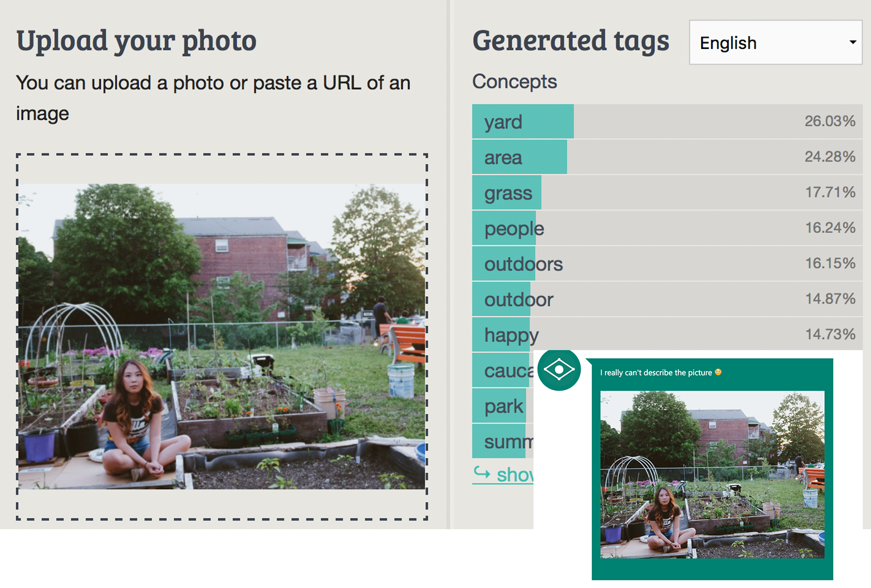Select the park concept tag
871x588 pixels.
[x=503, y=406]
